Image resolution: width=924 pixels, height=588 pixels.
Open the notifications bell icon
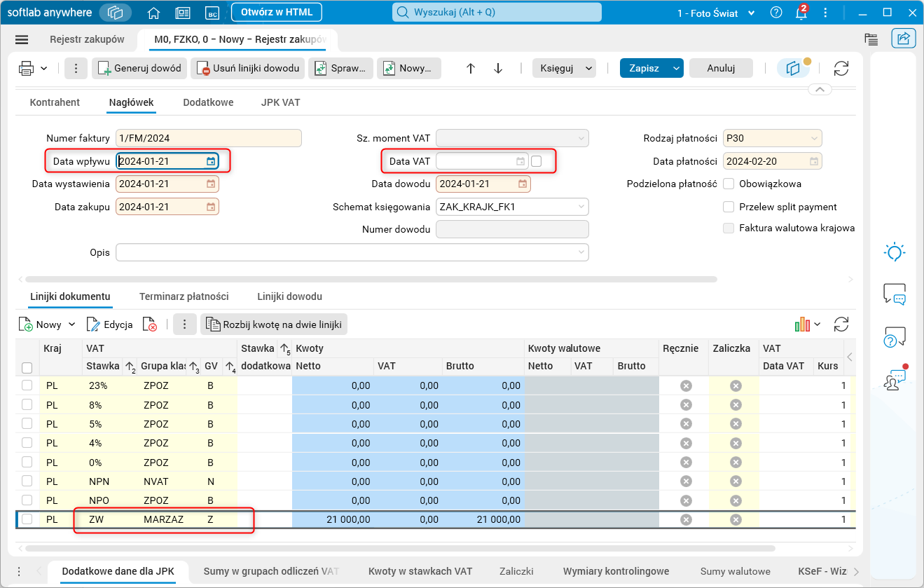801,13
